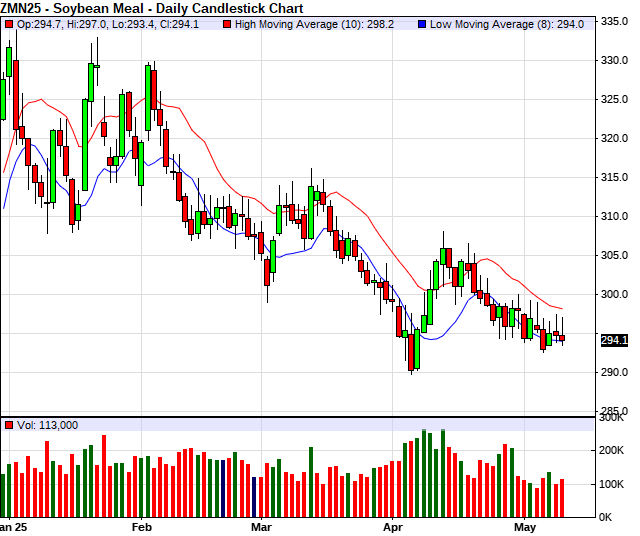Click the red swatch before Op:294.7
Screen dimensions: 640x536
point(9,23)
